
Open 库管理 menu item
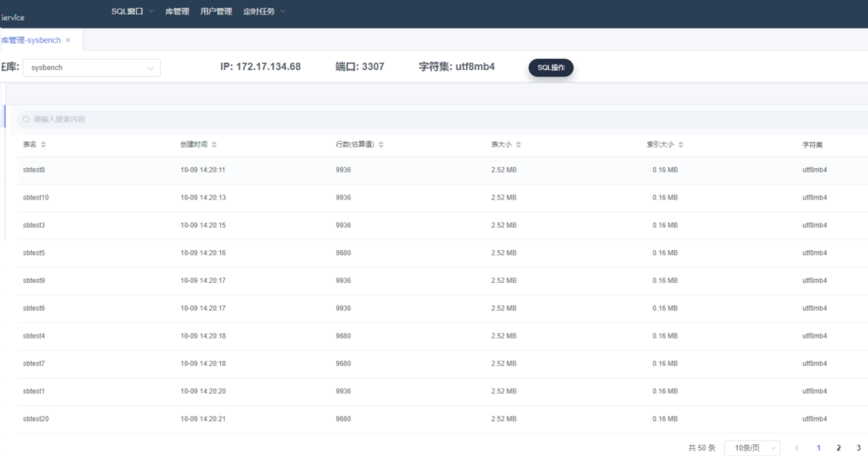pos(177,11)
